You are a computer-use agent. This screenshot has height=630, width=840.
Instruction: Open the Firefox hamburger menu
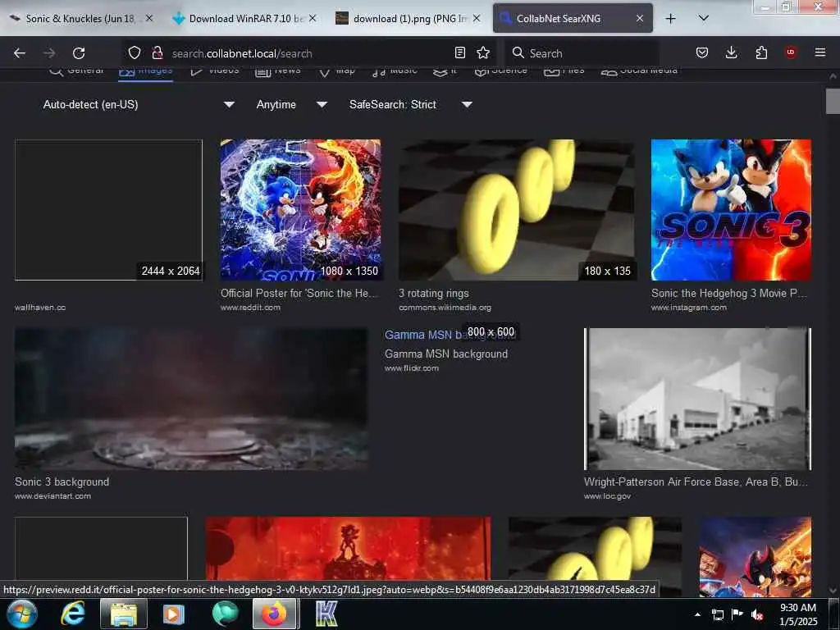tap(820, 52)
